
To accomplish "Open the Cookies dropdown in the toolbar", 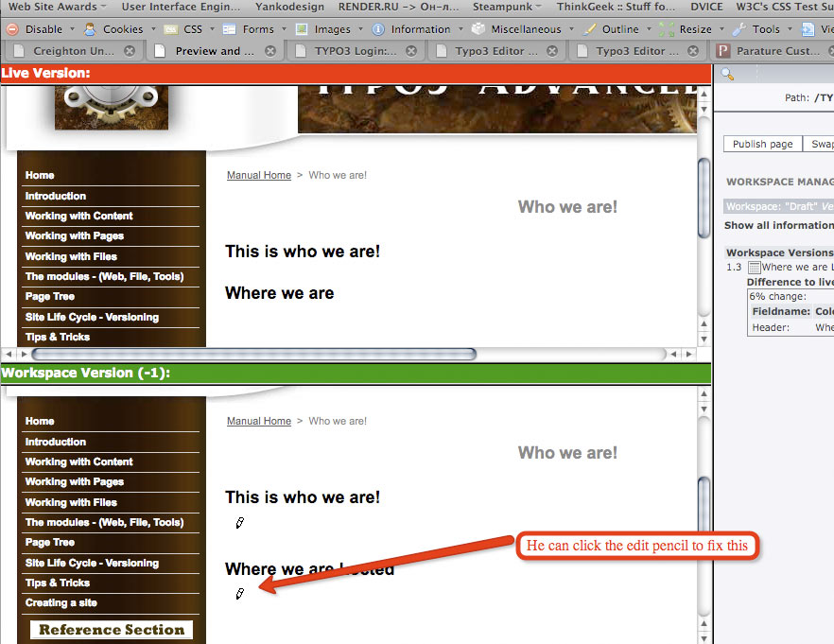I will coord(115,29).
